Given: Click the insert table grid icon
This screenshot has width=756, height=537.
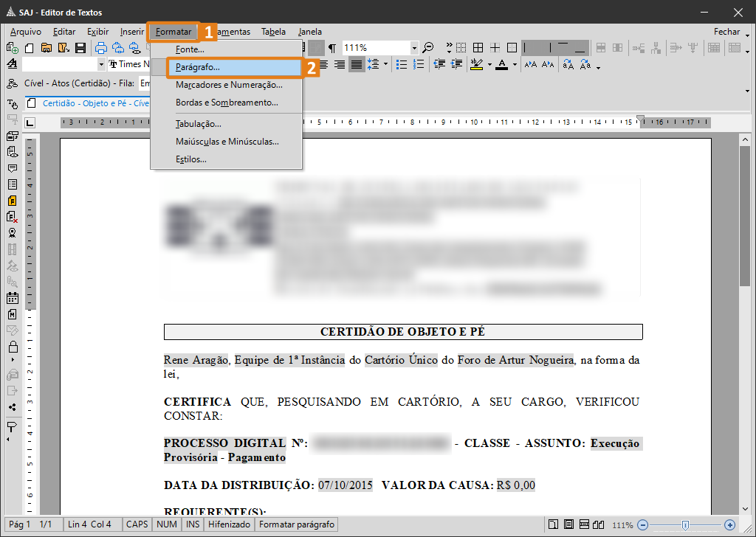Looking at the screenshot, I should pyautogui.click(x=478, y=48).
